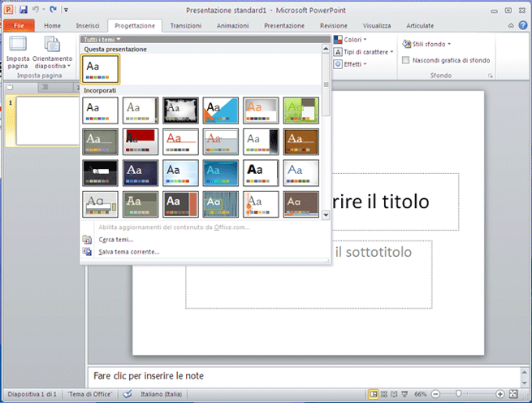The height and width of the screenshot is (403, 532).
Task: Click the PowerPoint application icon
Action: click(x=8, y=10)
